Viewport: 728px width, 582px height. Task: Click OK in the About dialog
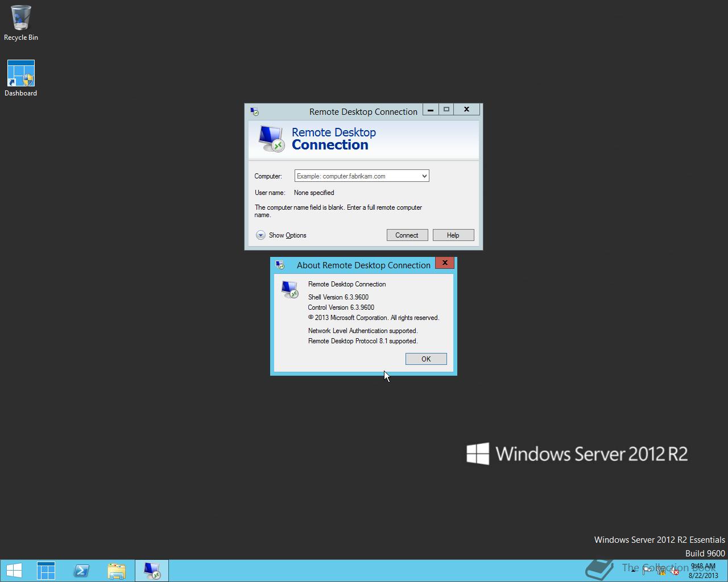click(426, 359)
